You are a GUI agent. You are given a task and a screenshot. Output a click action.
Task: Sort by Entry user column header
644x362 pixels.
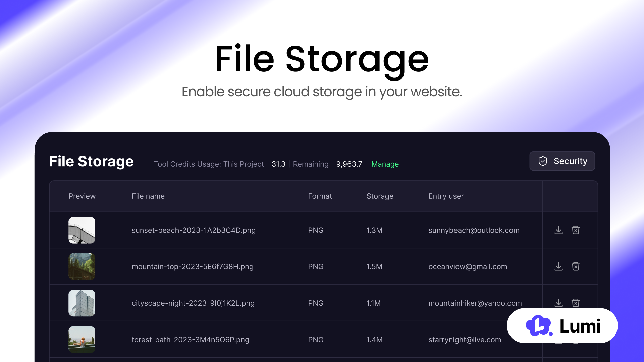click(446, 196)
